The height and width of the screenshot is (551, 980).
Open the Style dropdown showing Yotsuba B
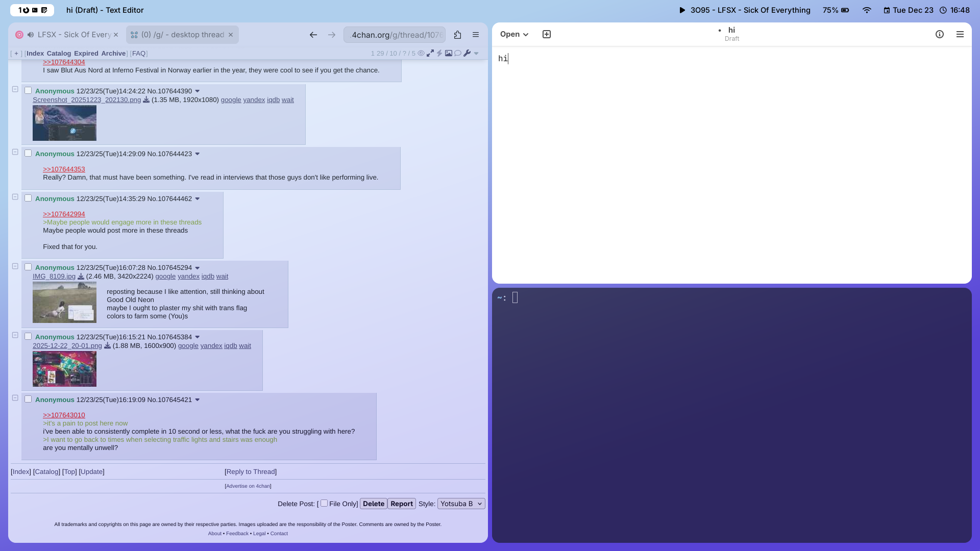coord(461,504)
